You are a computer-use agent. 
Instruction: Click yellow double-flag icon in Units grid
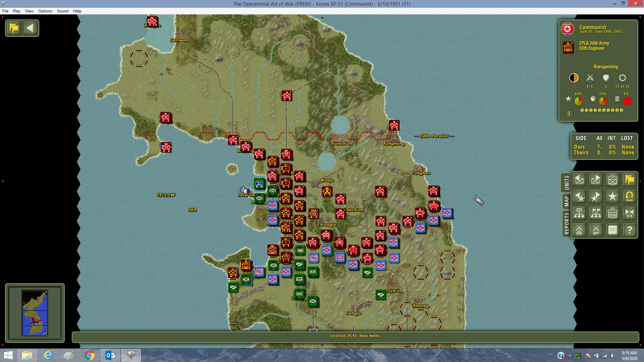coord(629,180)
